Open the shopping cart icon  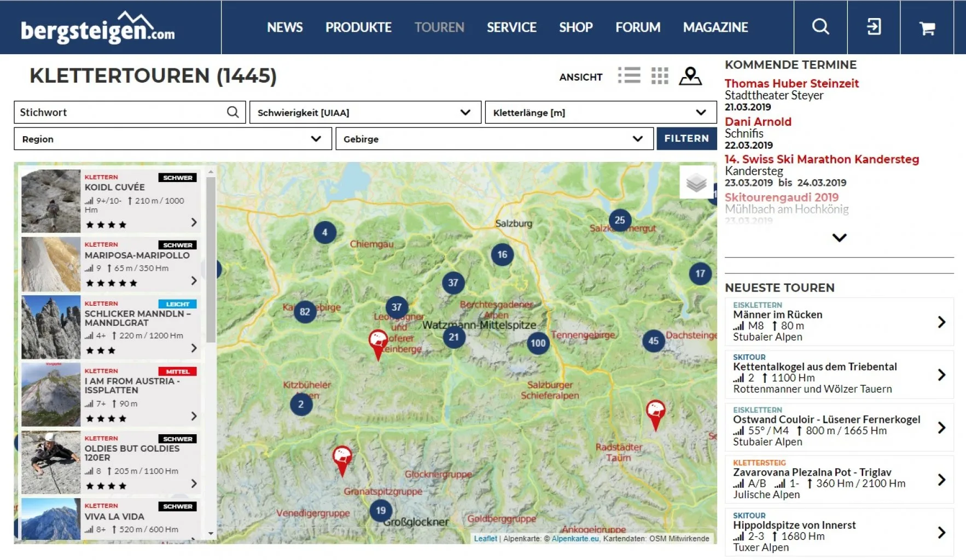[x=927, y=28]
